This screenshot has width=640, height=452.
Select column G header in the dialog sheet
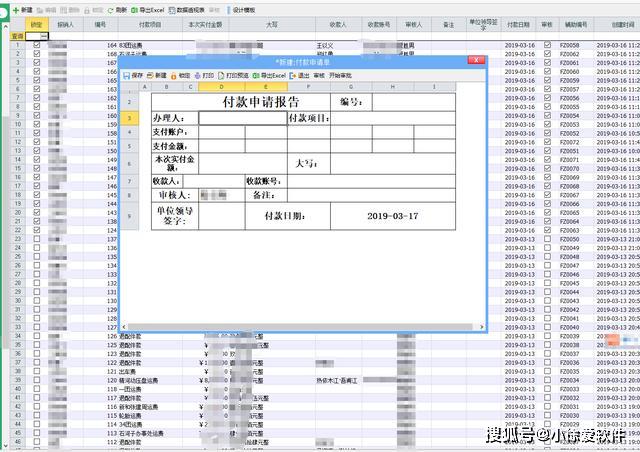pos(351,87)
